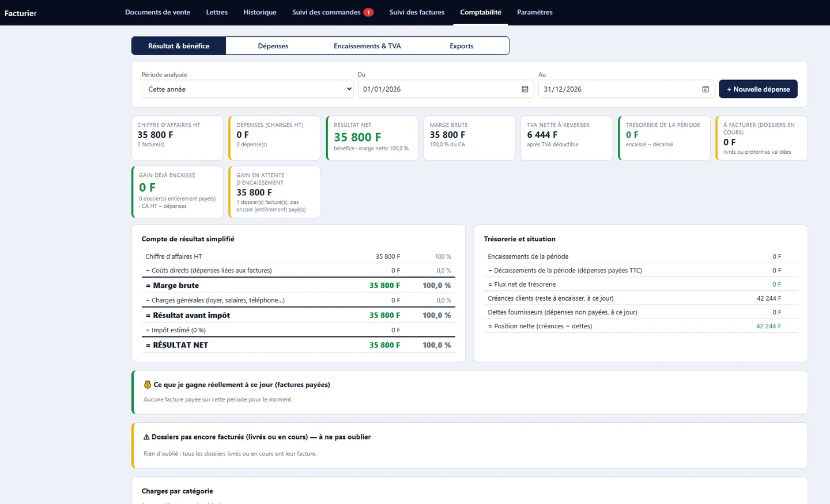This screenshot has width=830, height=504.
Task: Switch to Dépenses tab
Action: click(x=273, y=46)
